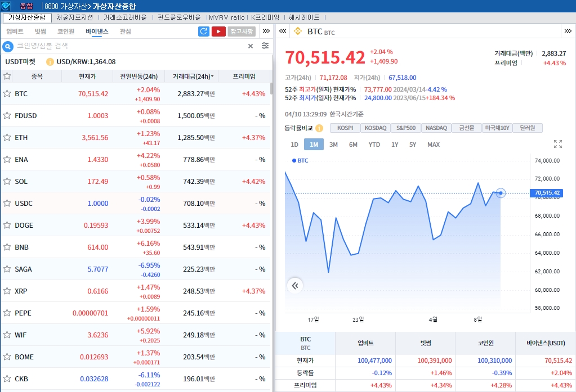This screenshot has width=576, height=392.
Task: Compare with KOSDAQ index
Action: coord(376,128)
